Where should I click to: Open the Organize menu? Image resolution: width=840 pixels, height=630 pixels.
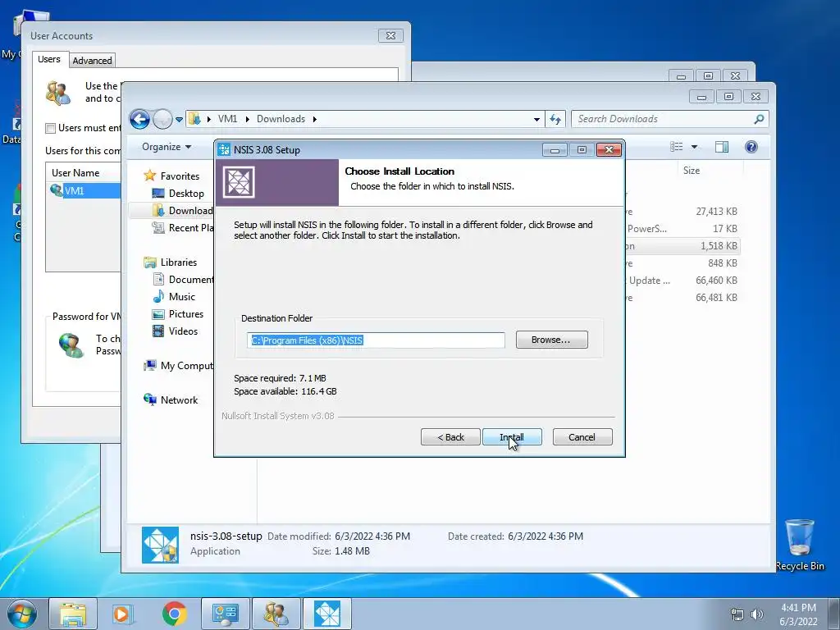coord(166,147)
